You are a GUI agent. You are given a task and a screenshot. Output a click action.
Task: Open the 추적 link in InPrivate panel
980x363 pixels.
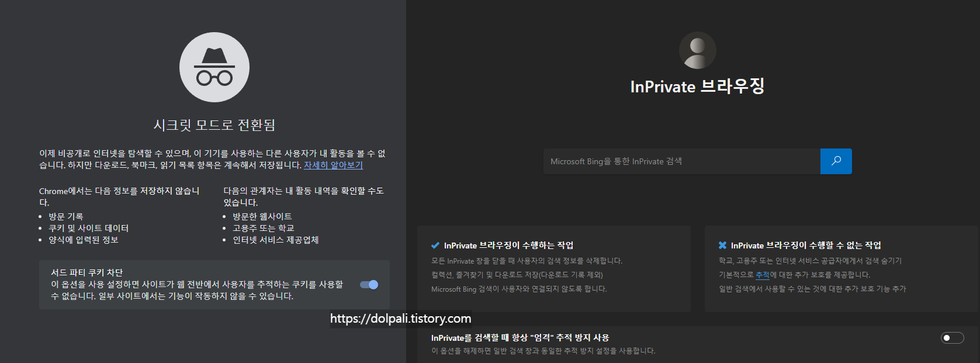763,275
